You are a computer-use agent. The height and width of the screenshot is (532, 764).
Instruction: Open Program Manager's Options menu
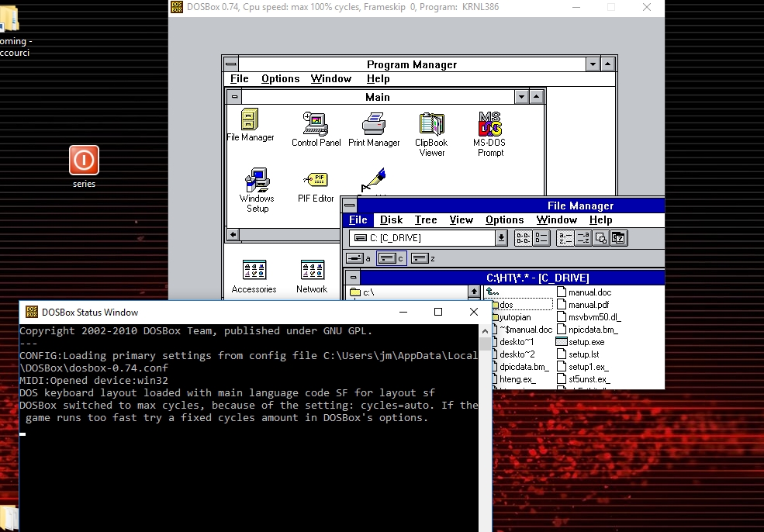tap(280, 79)
